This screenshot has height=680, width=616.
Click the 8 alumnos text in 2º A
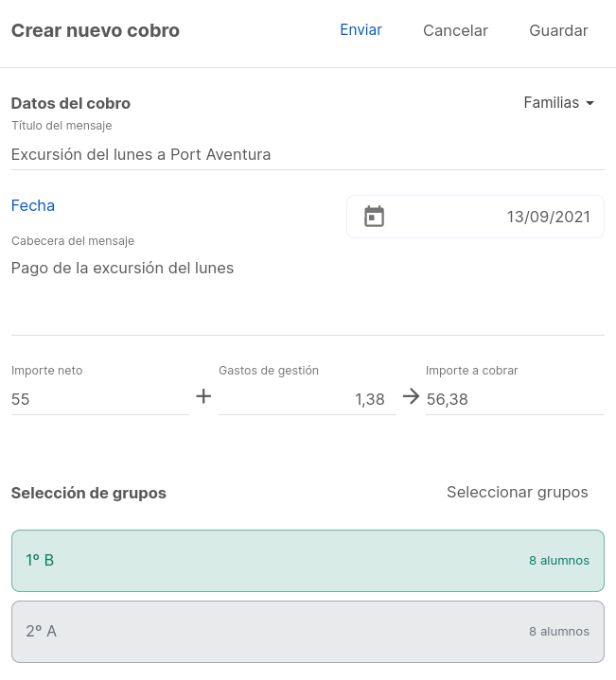pyautogui.click(x=558, y=632)
